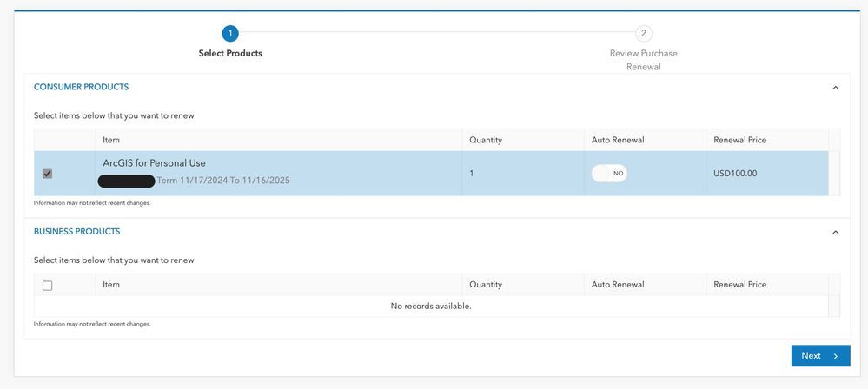Click the Quantity column header in Consumer table

(486, 140)
